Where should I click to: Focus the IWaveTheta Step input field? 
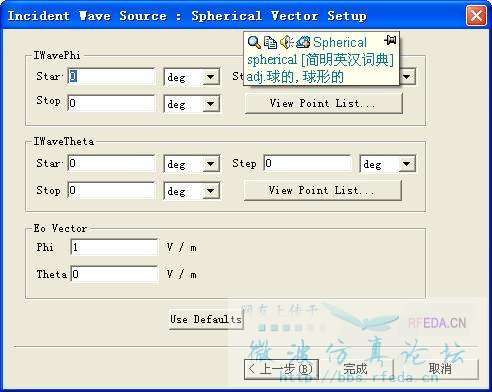308,163
